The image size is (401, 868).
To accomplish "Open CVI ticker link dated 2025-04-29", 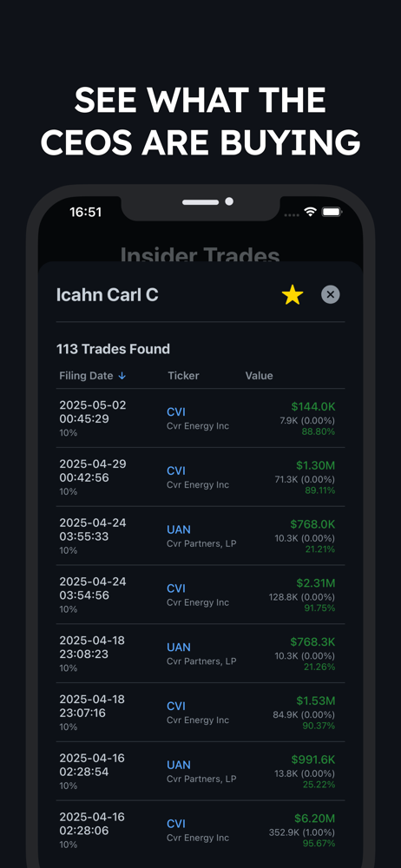I will [176, 470].
